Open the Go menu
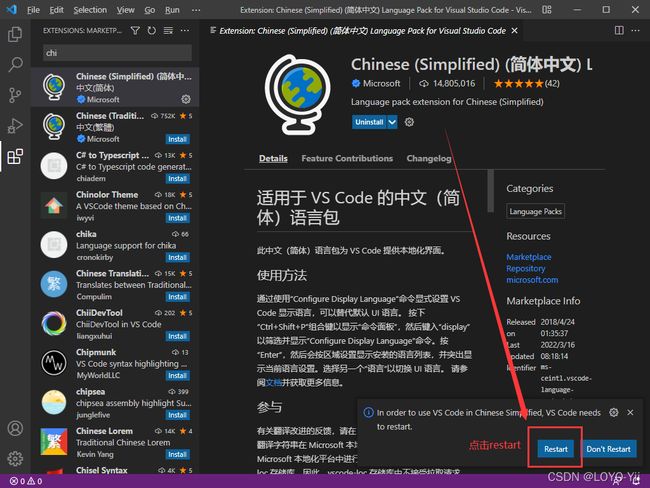Image resolution: width=650 pixels, height=488 pixels. tap(150, 10)
